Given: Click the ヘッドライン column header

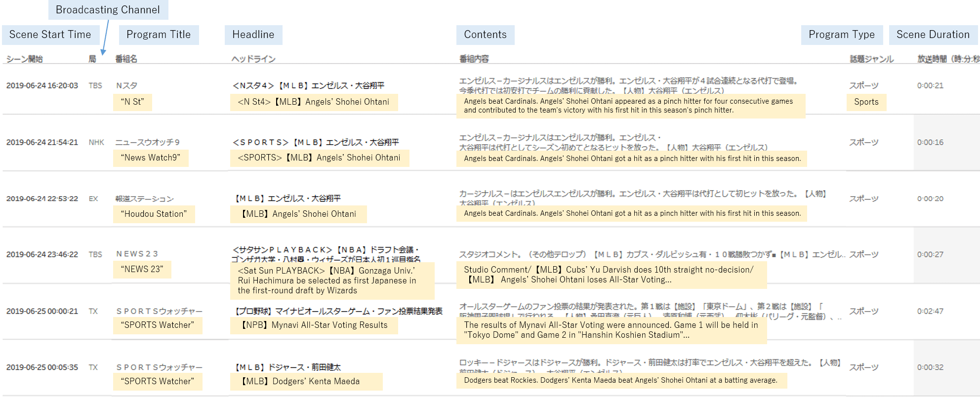Looking at the screenshot, I should pos(253,59).
